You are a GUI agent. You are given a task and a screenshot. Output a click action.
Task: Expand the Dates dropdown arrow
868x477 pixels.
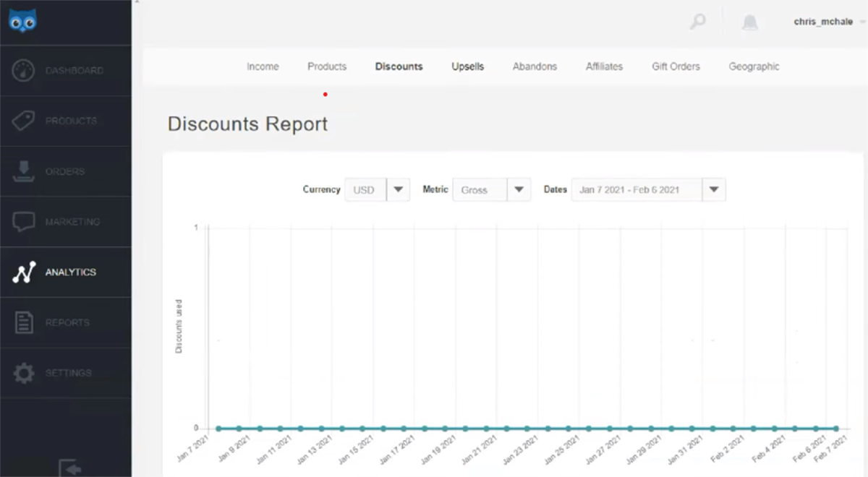[x=714, y=190]
